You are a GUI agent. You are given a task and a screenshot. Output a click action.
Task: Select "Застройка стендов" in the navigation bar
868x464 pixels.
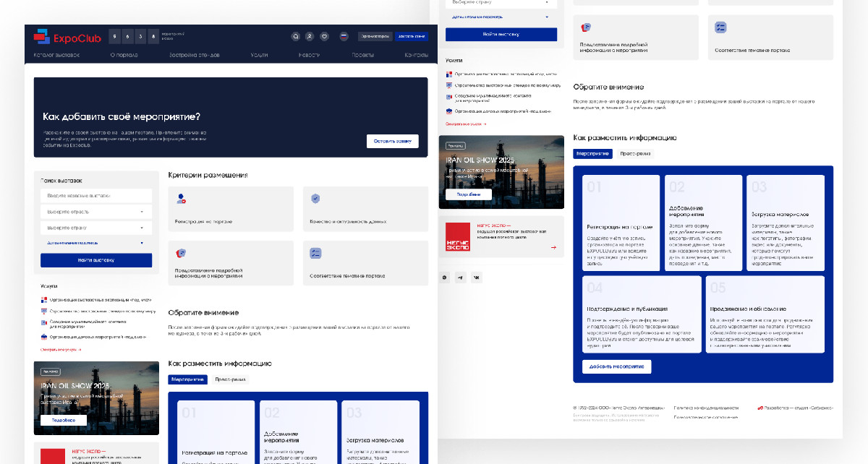pos(194,55)
